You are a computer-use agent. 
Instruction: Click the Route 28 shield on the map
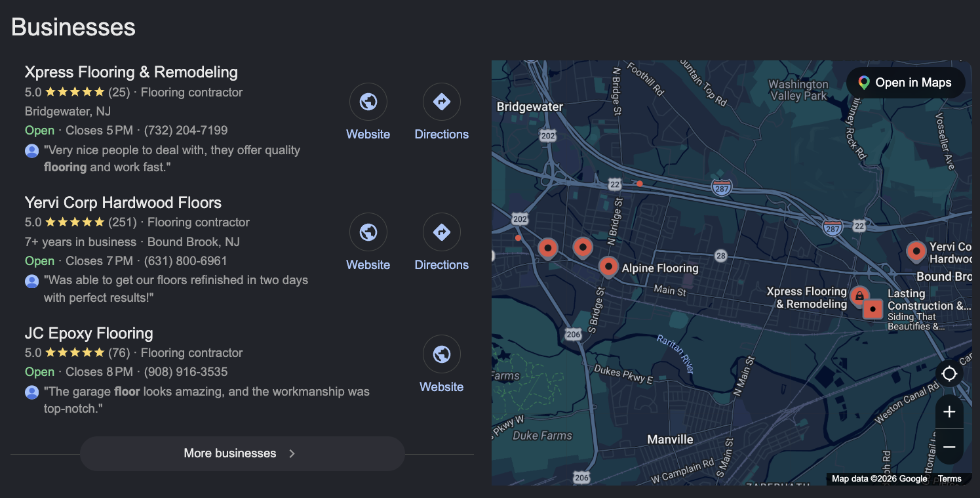click(x=720, y=256)
